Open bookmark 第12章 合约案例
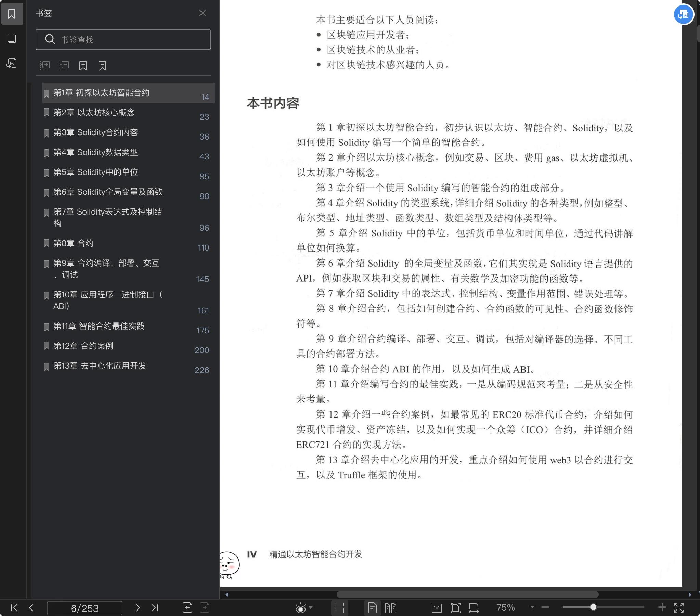Screen dimensions: 700x616 coord(128,346)
